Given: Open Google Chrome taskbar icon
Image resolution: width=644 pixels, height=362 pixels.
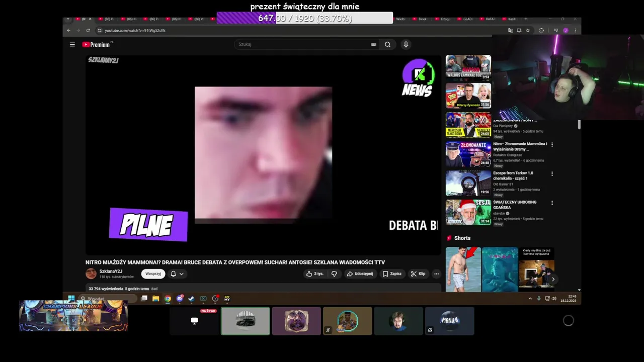Looking at the screenshot, I should click(x=168, y=298).
